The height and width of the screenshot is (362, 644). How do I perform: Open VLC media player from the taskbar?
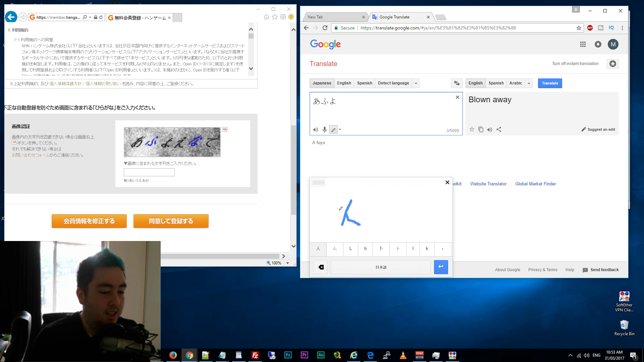click(x=403, y=355)
